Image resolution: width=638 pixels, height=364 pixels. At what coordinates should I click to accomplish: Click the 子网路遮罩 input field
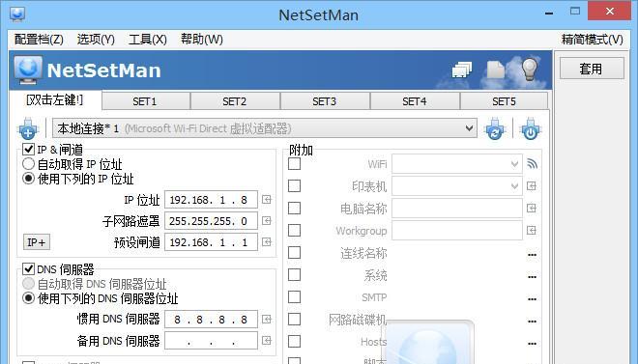pyautogui.click(x=211, y=220)
